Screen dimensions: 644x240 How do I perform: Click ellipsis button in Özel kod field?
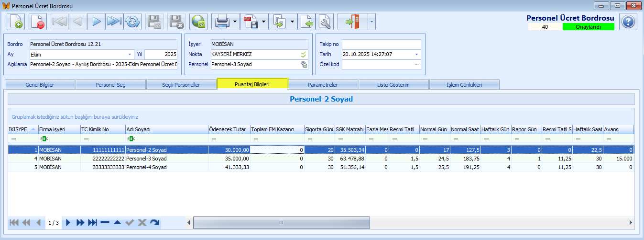point(416,64)
